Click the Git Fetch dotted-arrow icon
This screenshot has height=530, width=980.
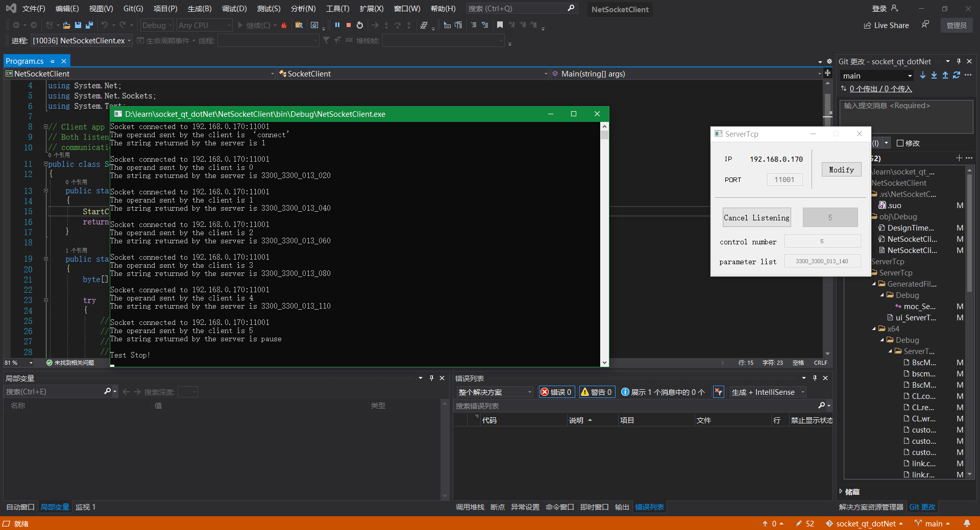pos(923,75)
